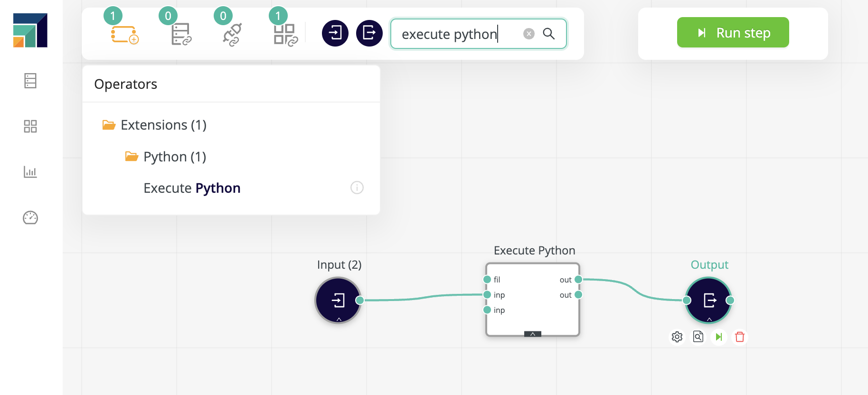This screenshot has width=868, height=395.
Task: Show info for the Execute Python operator
Action: (357, 188)
